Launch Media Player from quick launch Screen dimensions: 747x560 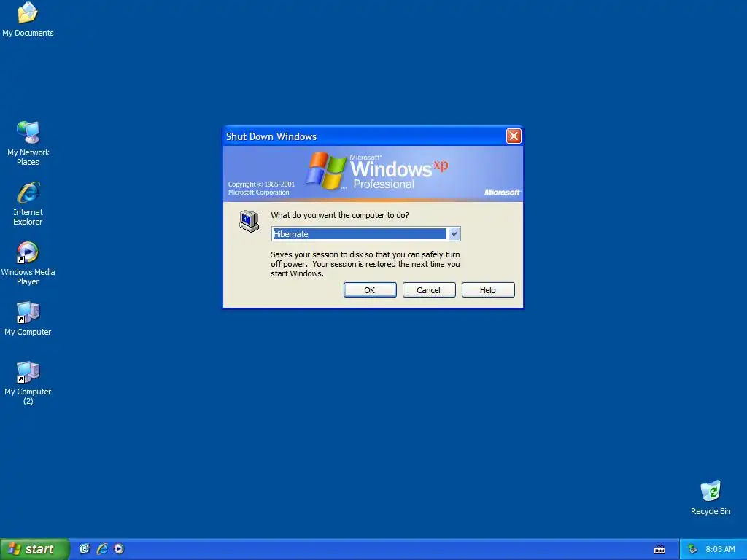click(x=119, y=549)
